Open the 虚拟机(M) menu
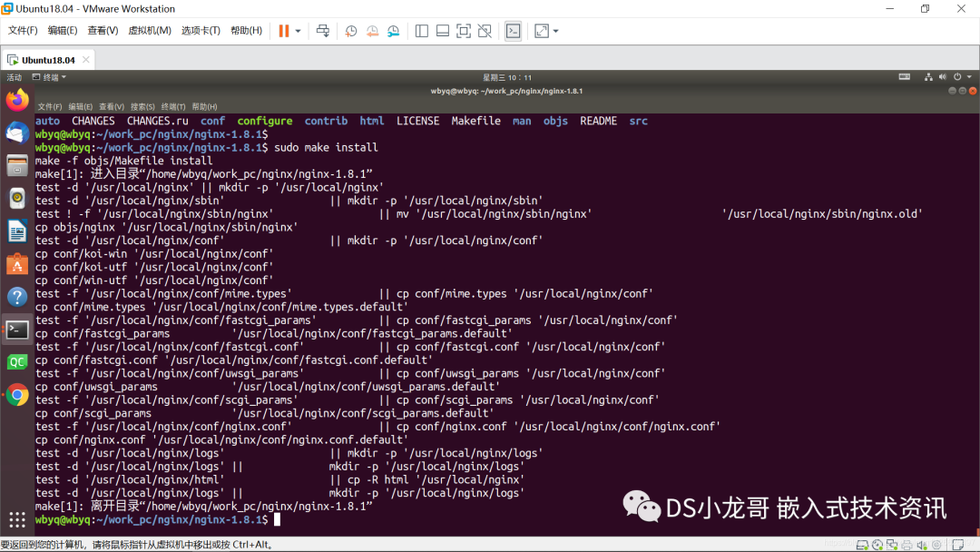 click(149, 31)
